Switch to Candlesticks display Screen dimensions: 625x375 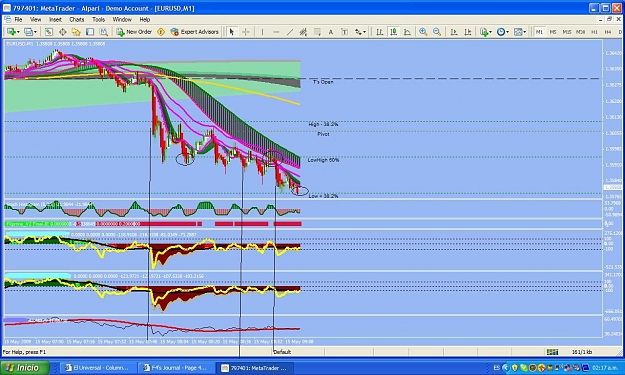(x=393, y=32)
